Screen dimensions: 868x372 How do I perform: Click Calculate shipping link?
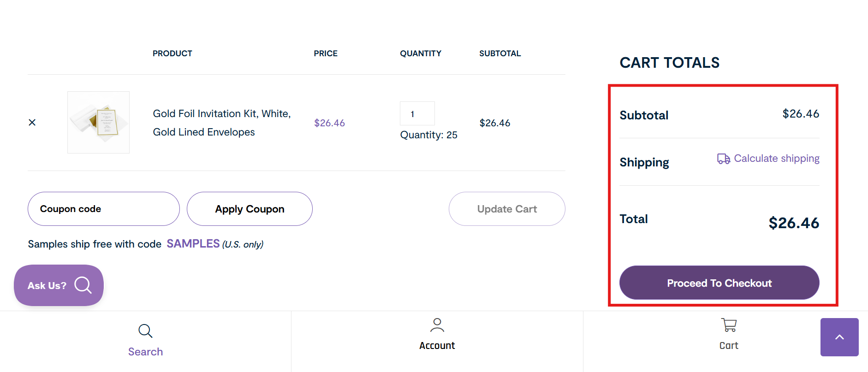point(777,158)
